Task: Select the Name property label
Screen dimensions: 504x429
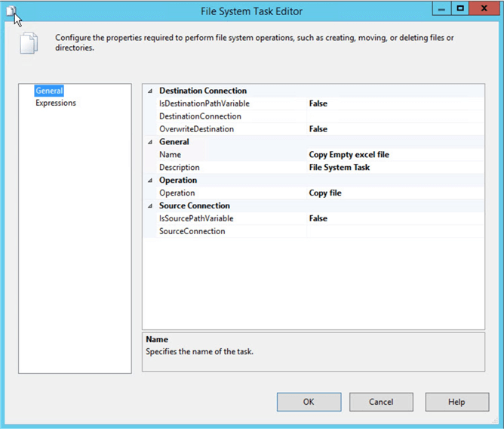Action: coord(170,155)
